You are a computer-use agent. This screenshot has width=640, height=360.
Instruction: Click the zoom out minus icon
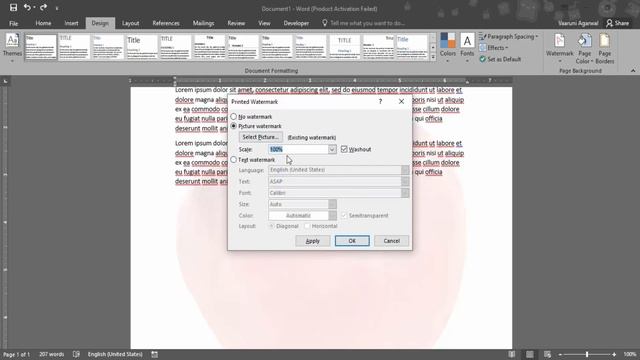click(560, 354)
